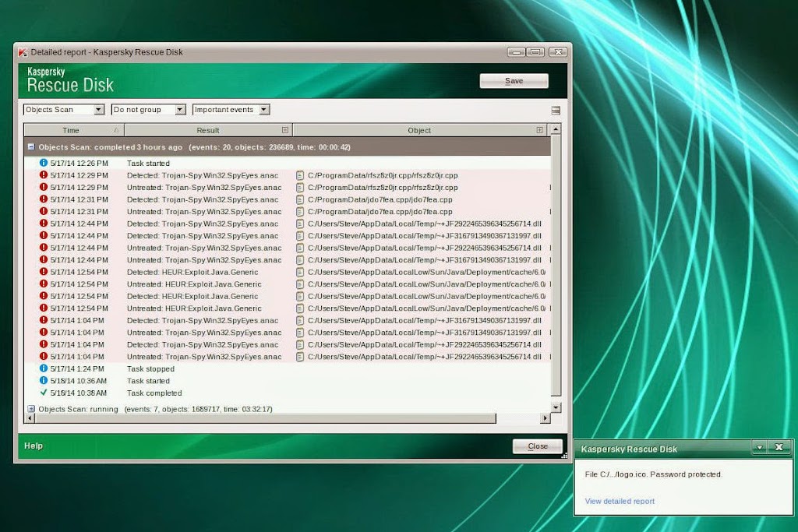The image size is (798, 532).
Task: Toggle the report list view icon beside the filters
Action: [556, 110]
